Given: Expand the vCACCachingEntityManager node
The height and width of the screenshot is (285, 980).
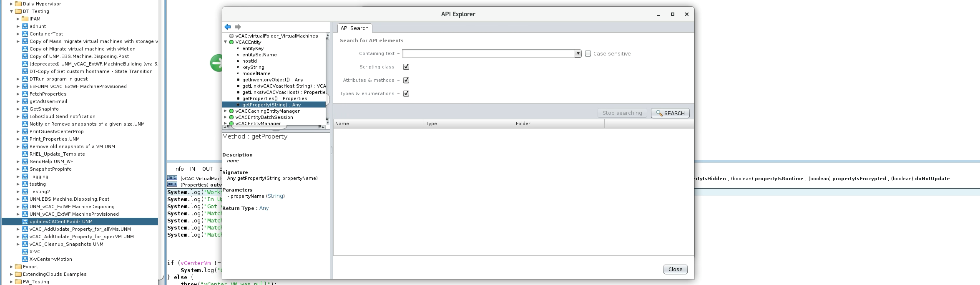Looking at the screenshot, I should pyautogui.click(x=226, y=111).
